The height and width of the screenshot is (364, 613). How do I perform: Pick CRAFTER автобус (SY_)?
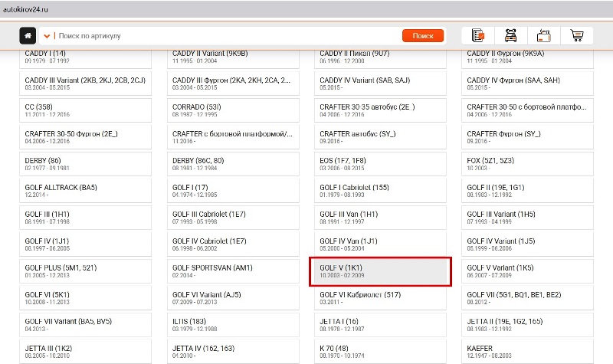pyautogui.click(x=380, y=137)
